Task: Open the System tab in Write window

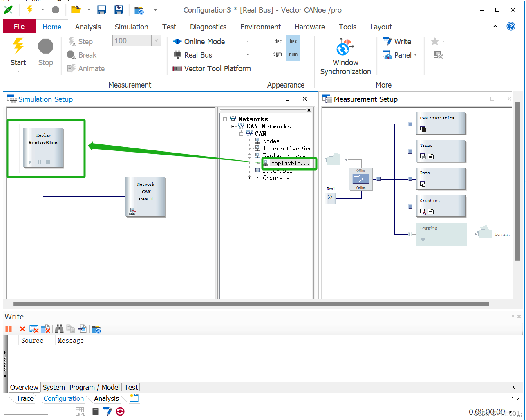Action: (54, 387)
